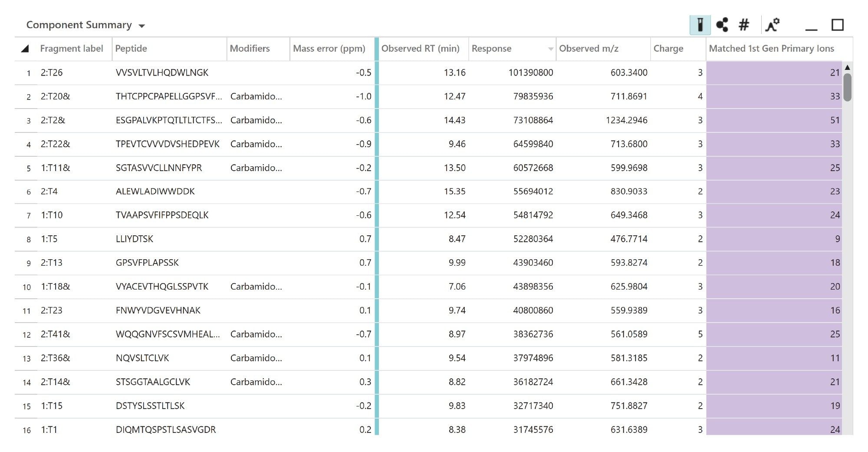
Task: Click mass error -1.0 cell
Action: [x=363, y=96]
